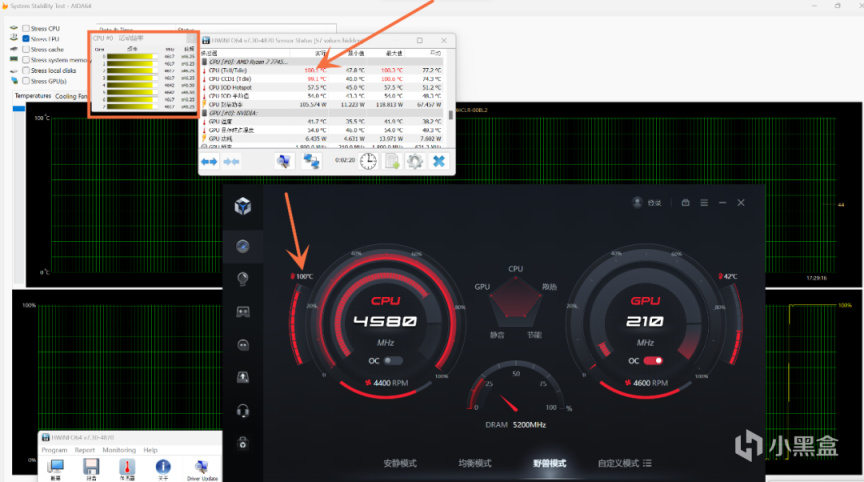Click thermometer sensors icon in HWiNFO window

127,467
